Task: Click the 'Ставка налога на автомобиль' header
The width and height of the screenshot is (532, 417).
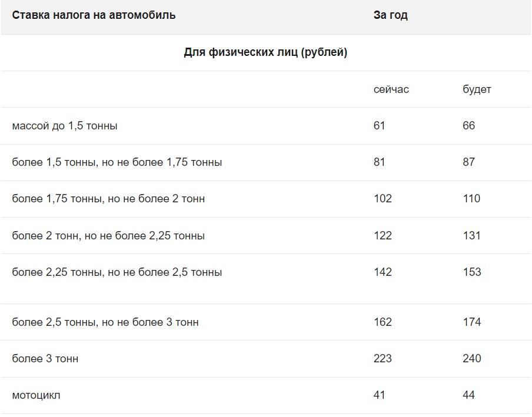Action: 94,15
